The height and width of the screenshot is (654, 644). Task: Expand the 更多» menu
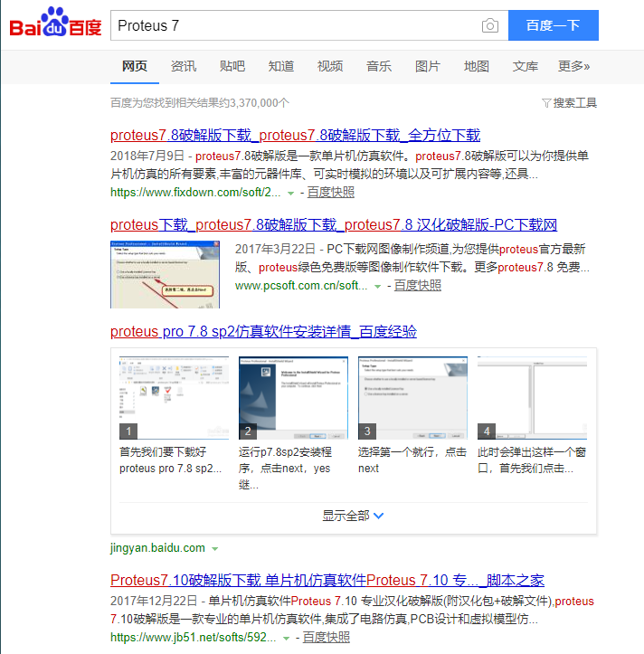(x=574, y=66)
